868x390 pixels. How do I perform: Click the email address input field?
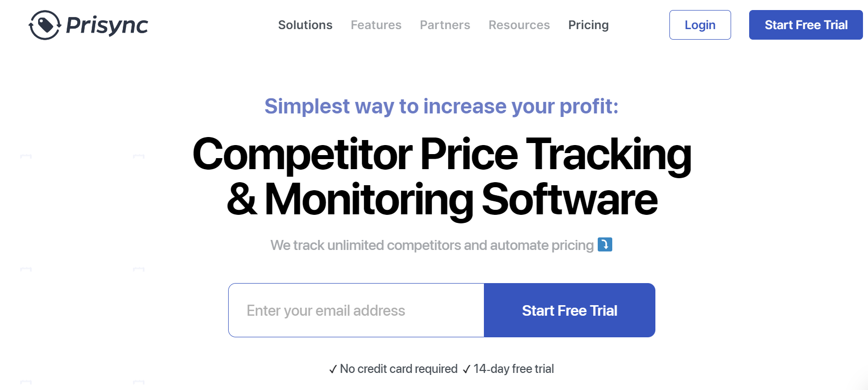pos(356,310)
